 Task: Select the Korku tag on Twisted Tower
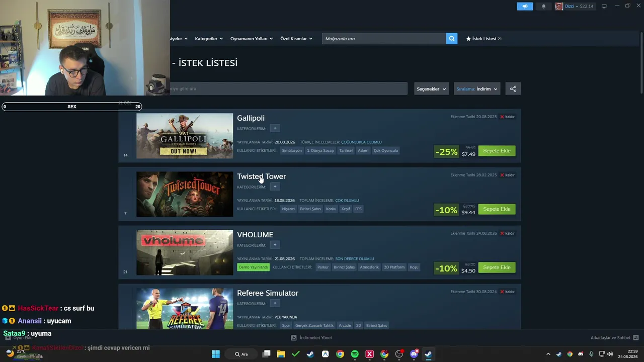point(331,209)
